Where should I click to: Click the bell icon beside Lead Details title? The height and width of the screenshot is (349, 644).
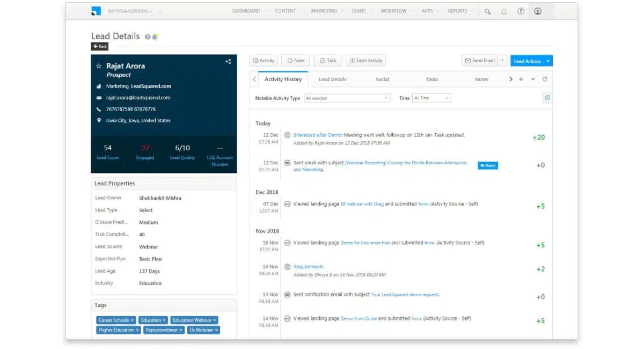click(x=155, y=37)
